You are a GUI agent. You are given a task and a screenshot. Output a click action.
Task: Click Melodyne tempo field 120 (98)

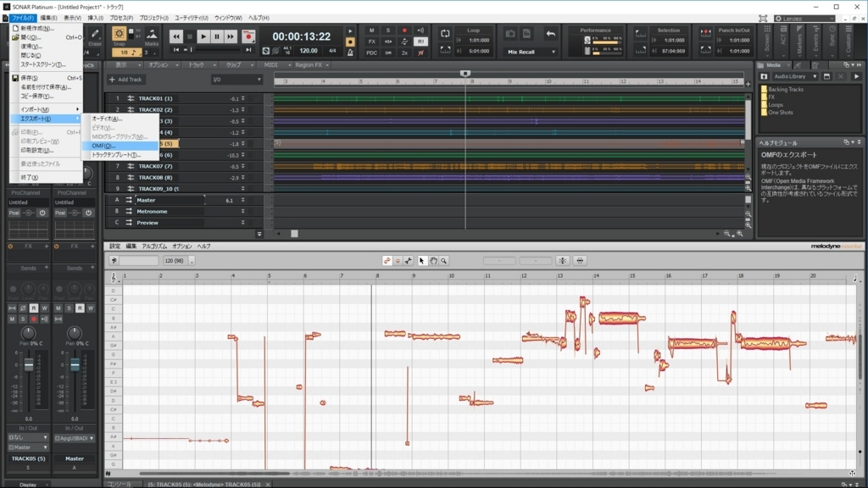[x=175, y=261]
